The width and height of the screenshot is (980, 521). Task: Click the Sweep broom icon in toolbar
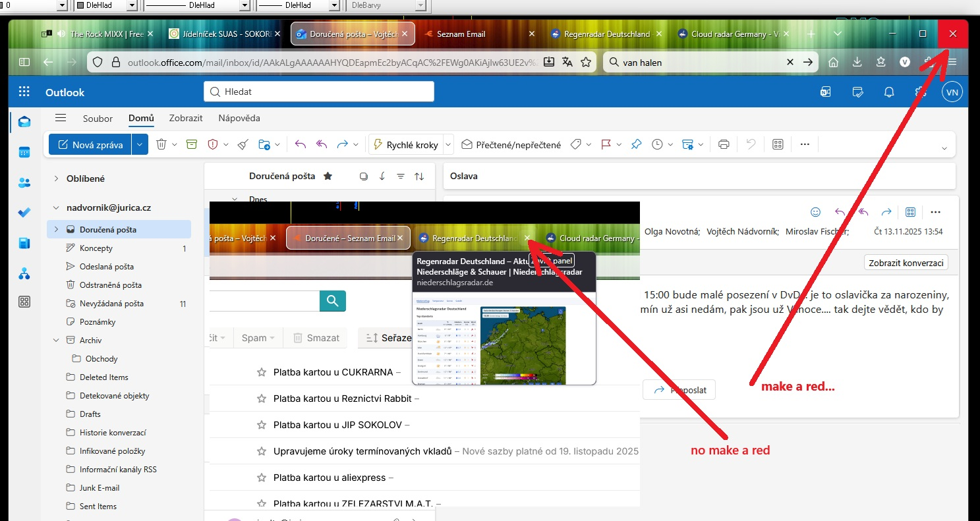click(x=243, y=144)
